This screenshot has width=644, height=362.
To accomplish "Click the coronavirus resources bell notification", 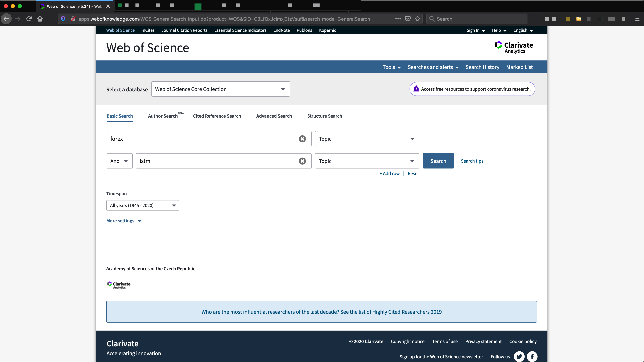I will coord(472,89).
